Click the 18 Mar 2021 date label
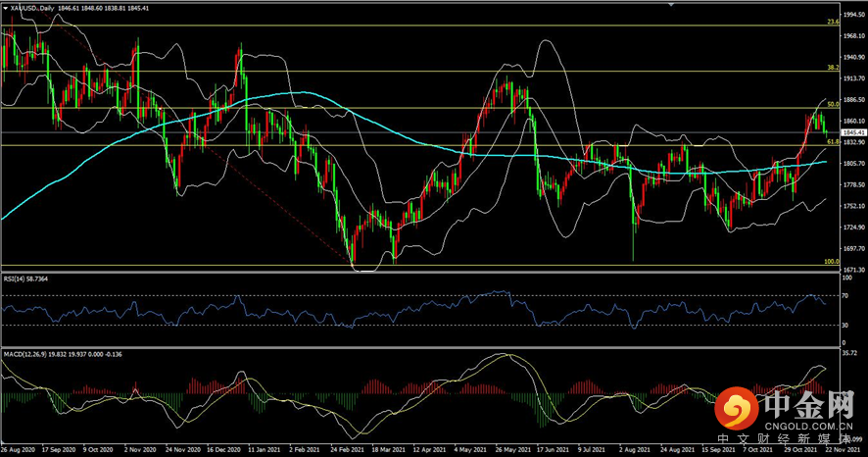The height and width of the screenshot is (457, 868). coord(389,450)
